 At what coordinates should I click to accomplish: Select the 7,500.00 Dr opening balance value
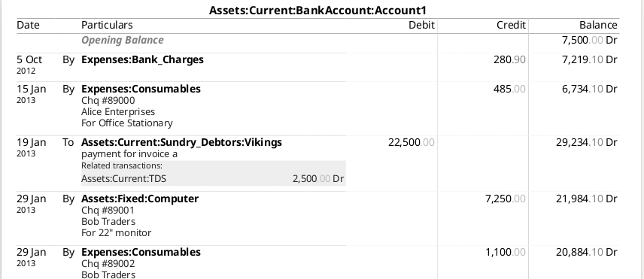click(x=589, y=40)
